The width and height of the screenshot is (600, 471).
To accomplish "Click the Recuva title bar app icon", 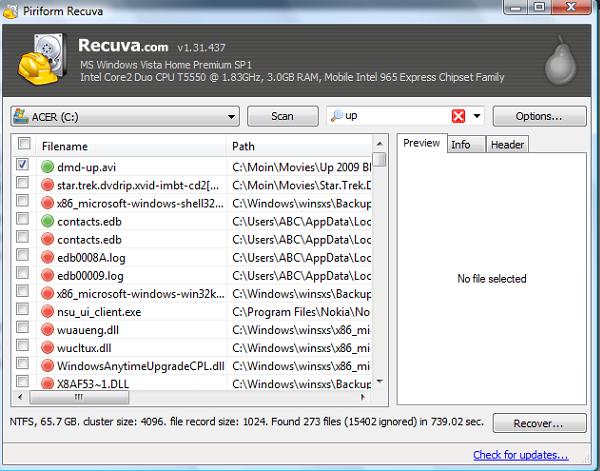I will pos(10,11).
